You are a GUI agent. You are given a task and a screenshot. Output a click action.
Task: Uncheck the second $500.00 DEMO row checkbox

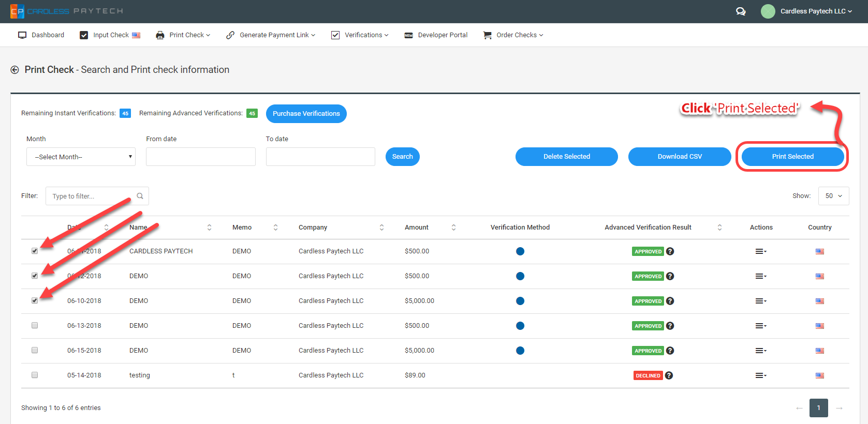click(x=35, y=276)
